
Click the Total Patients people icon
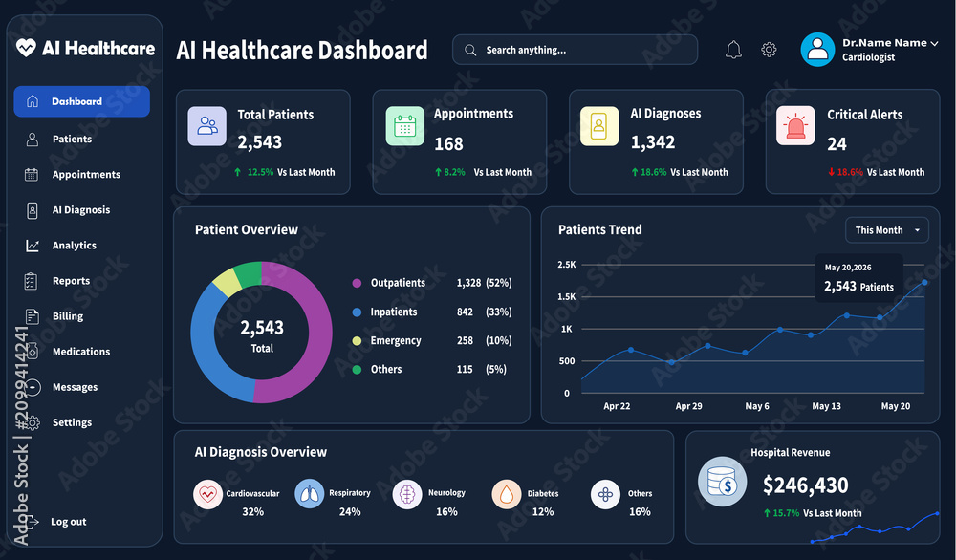click(207, 126)
